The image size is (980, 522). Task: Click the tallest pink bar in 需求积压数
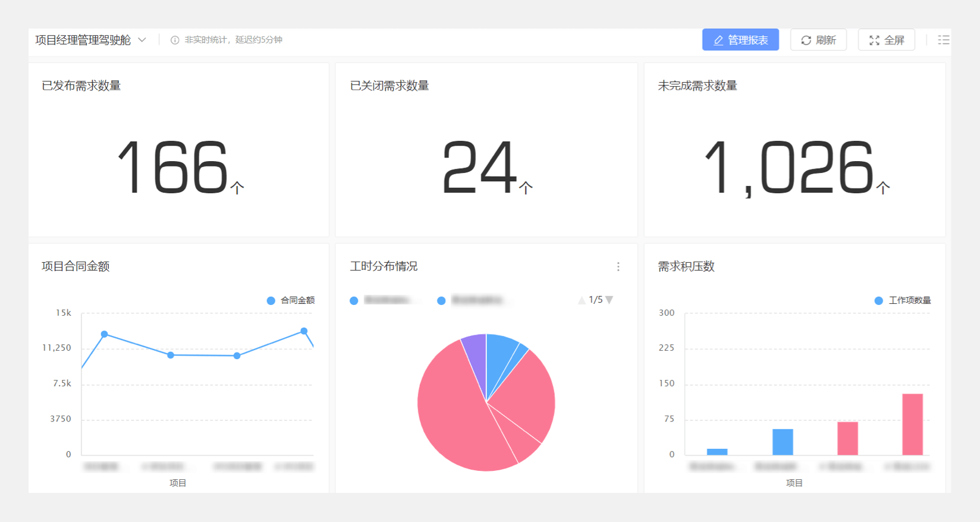(x=912, y=424)
